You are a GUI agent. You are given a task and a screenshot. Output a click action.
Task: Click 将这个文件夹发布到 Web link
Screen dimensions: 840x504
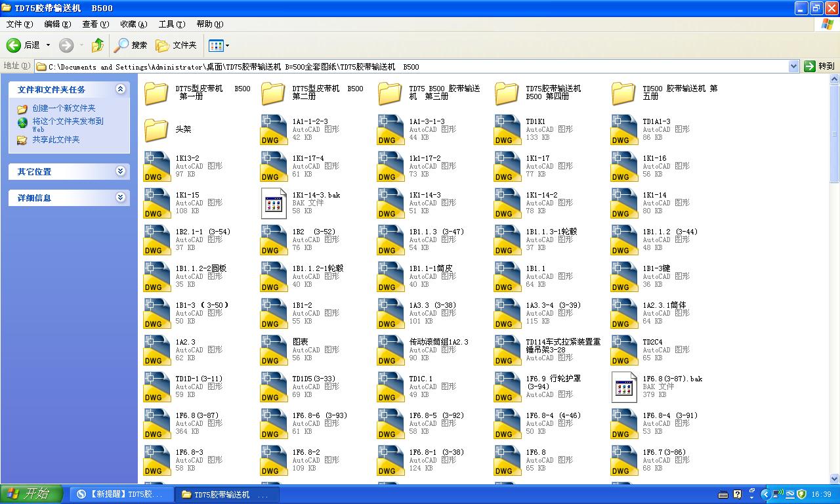point(68,125)
